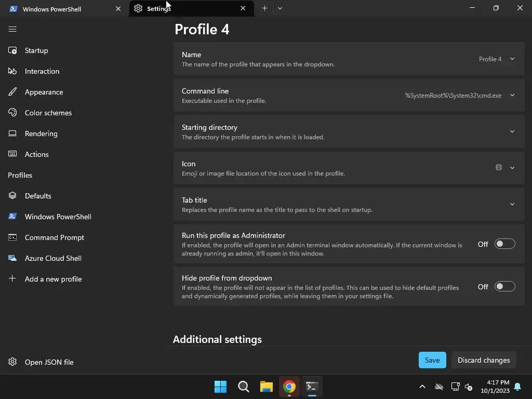Close the Settings tab
This screenshot has height=399, width=532.
pyautogui.click(x=243, y=8)
